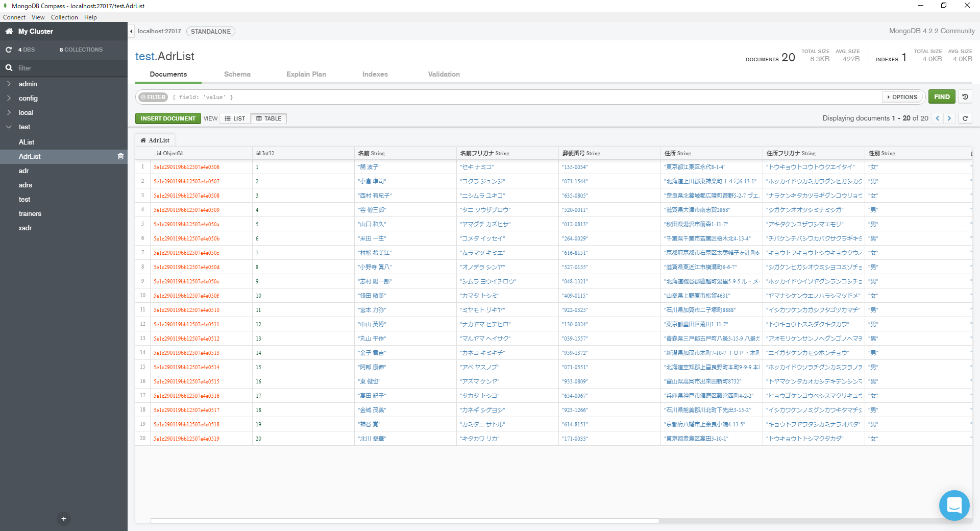Click the My Cluster title
980x531 pixels.
(x=36, y=31)
